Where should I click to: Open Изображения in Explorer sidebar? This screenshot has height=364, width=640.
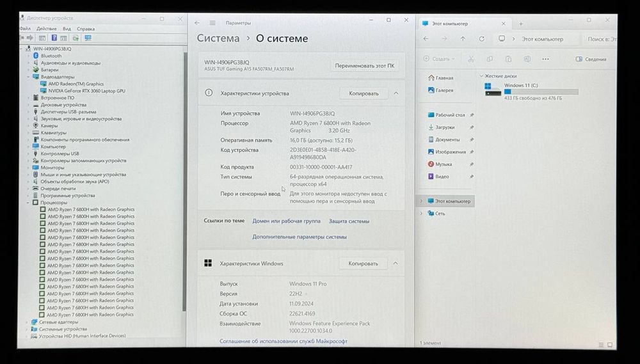click(x=447, y=152)
